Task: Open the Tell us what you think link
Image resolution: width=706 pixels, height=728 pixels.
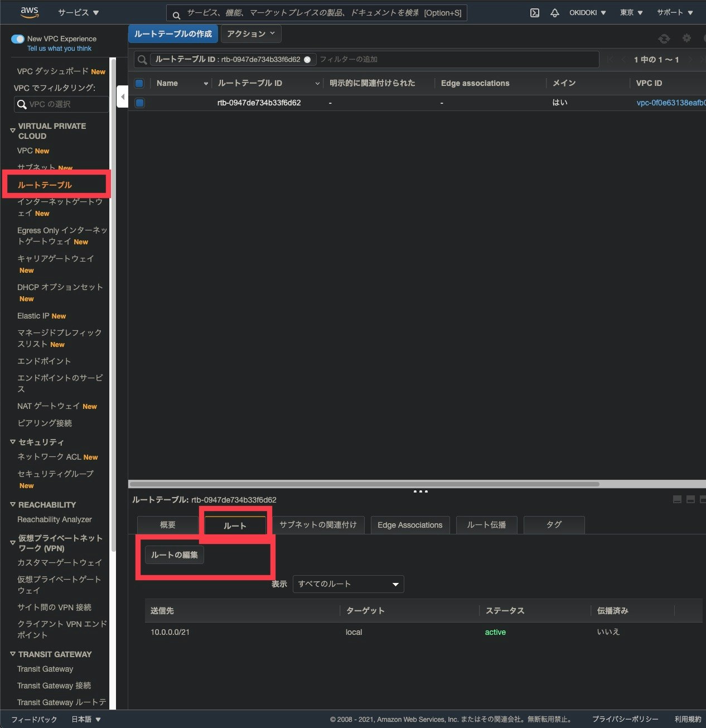Action: pos(59,49)
